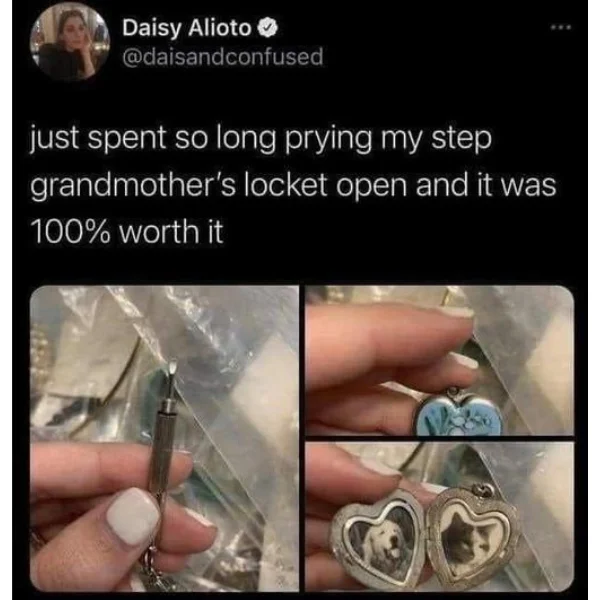Click the blue verified badge beside Daisy Alioto
Image resolution: width=600 pixels, height=600 pixels.
tap(268, 28)
